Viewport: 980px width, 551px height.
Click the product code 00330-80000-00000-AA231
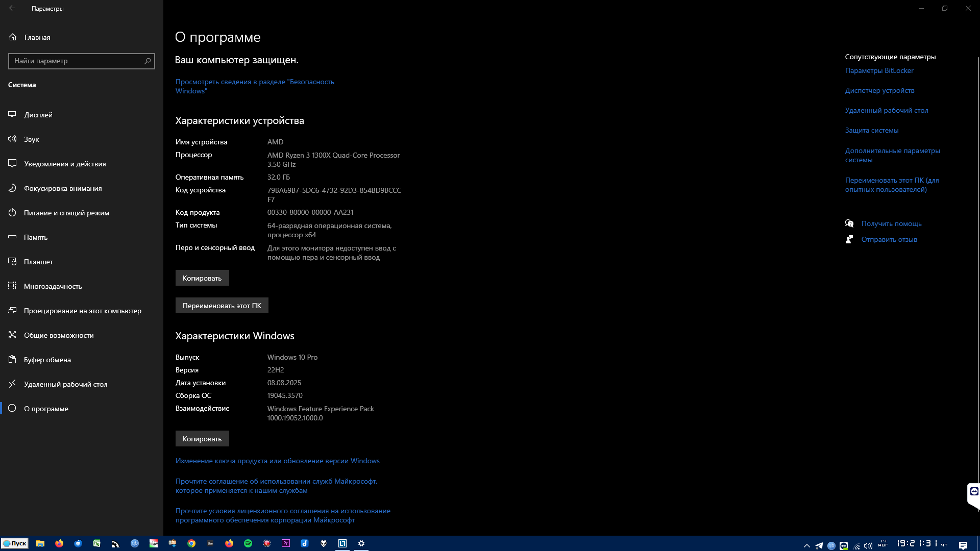click(310, 212)
